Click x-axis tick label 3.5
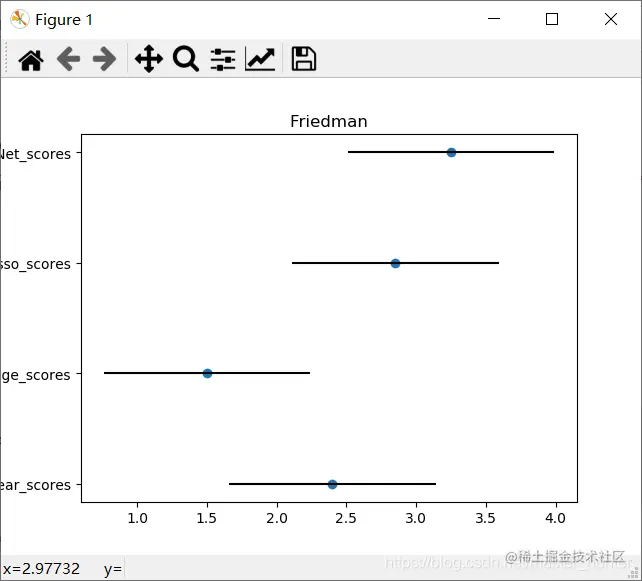This screenshot has width=642, height=581. [x=486, y=518]
